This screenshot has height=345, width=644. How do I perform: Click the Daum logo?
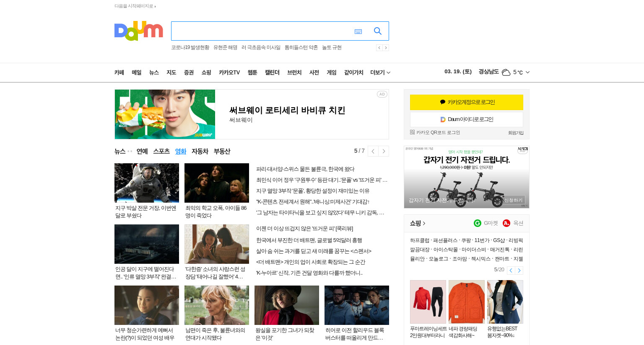138,31
